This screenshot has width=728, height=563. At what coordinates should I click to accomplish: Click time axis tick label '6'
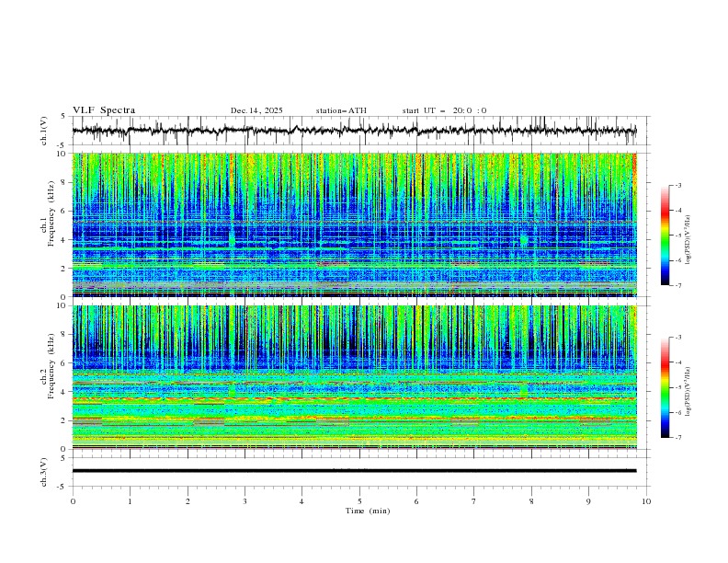(417, 501)
